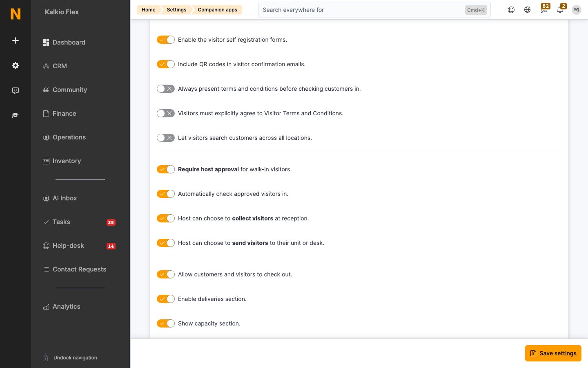Click the Save settings button

[553, 353]
